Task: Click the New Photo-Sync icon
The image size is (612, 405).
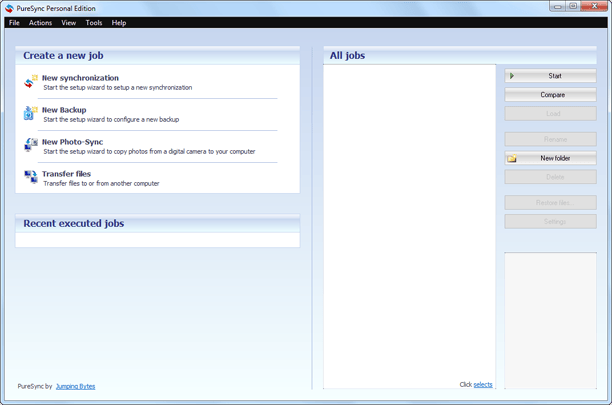Action: point(30,145)
